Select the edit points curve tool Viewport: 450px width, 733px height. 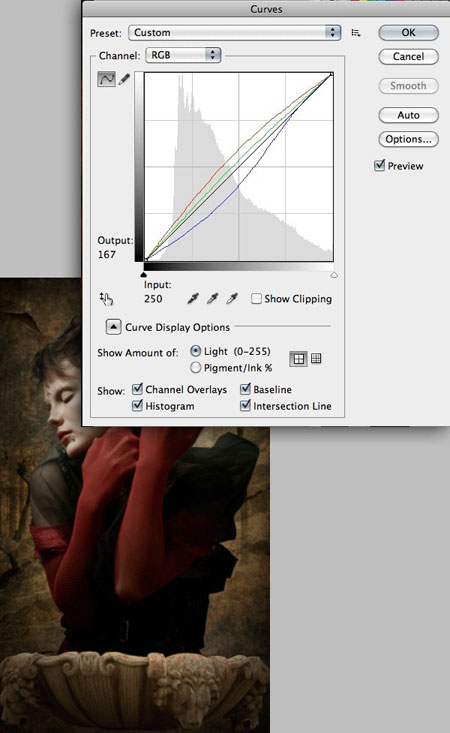[106, 79]
